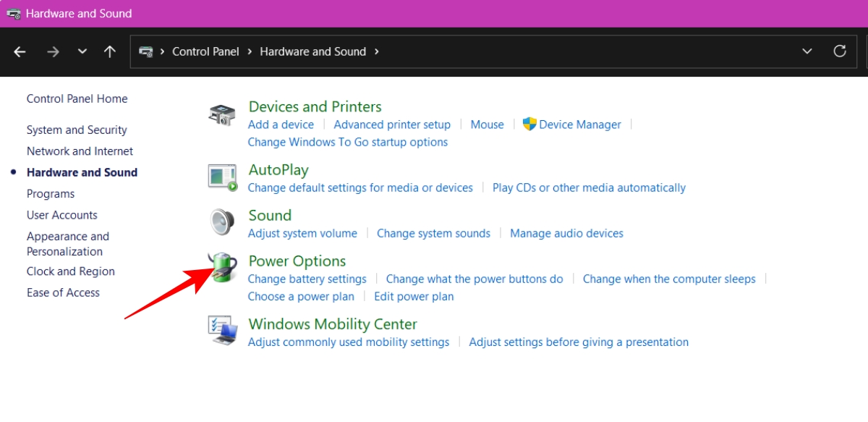This screenshot has width=868, height=422.
Task: Click the AutoPlay category icon
Action: click(223, 177)
